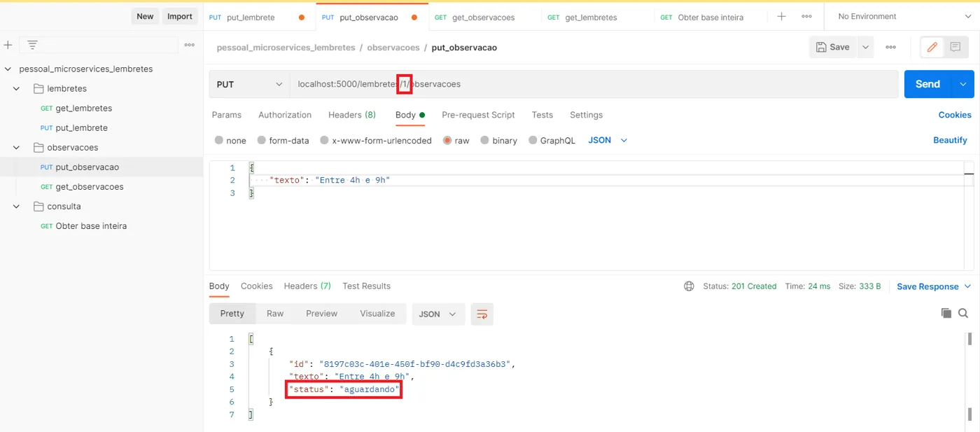The image size is (980, 432).
Task: Click the request URL field
Action: [x=594, y=84]
